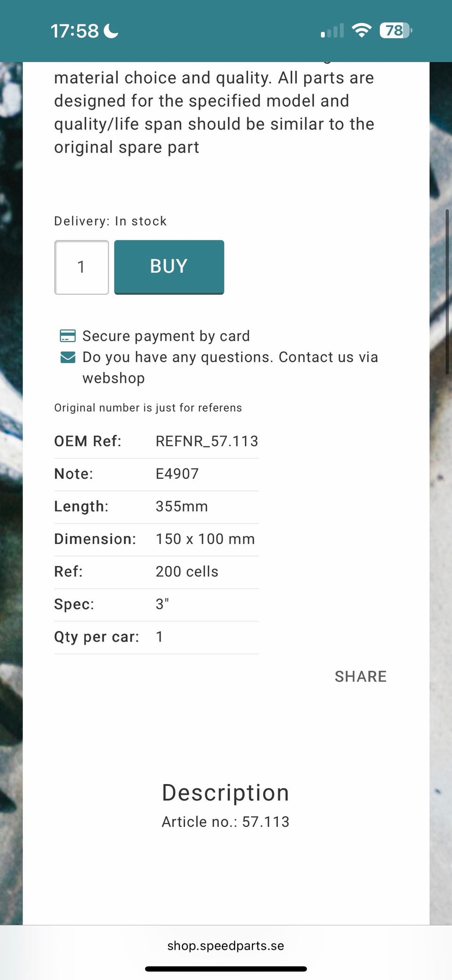The width and height of the screenshot is (452, 980).
Task: Tap the Do Not Disturb moon icon
Action: coord(111,31)
